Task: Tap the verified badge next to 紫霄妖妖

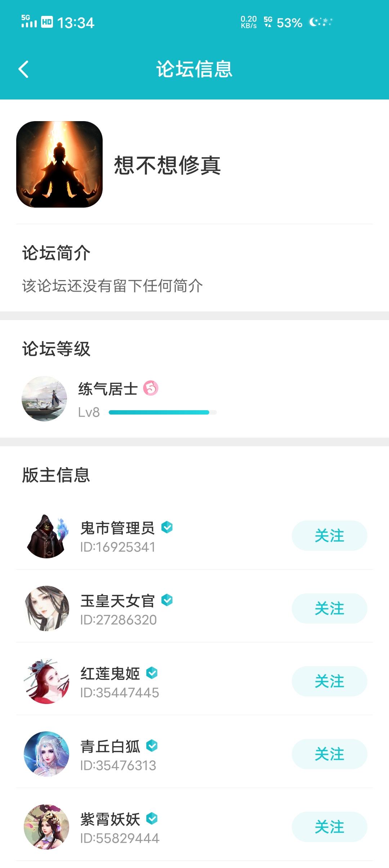Action: [152, 819]
